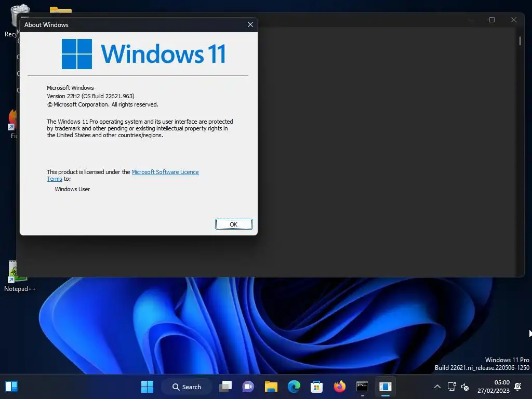The image size is (532, 399).
Task: Close the background dark window
Action: coord(514,20)
